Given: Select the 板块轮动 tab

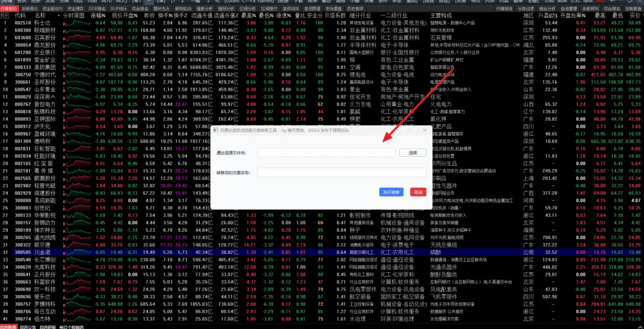Looking at the screenshot, I should coord(183,8).
